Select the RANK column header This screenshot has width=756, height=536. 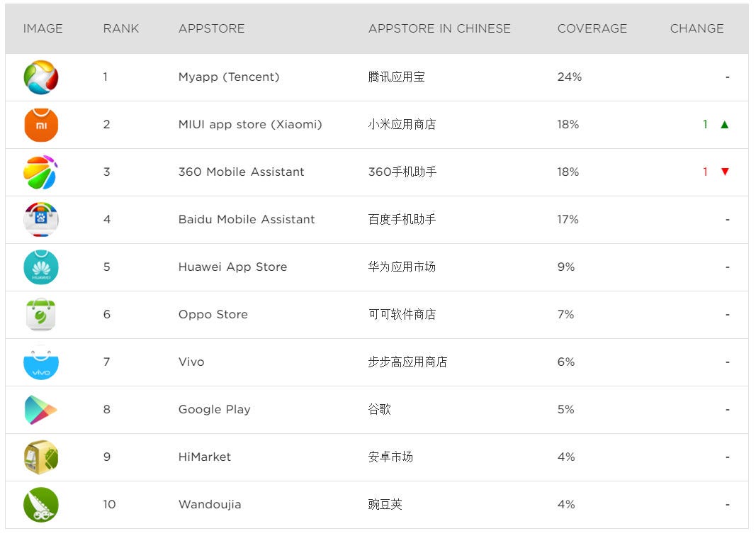[x=121, y=28]
